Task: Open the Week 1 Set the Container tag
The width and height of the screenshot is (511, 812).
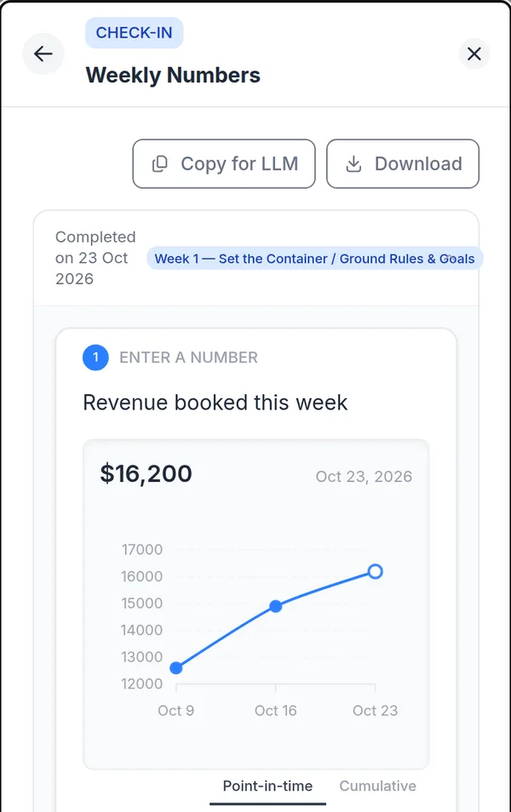Action: [x=314, y=259]
